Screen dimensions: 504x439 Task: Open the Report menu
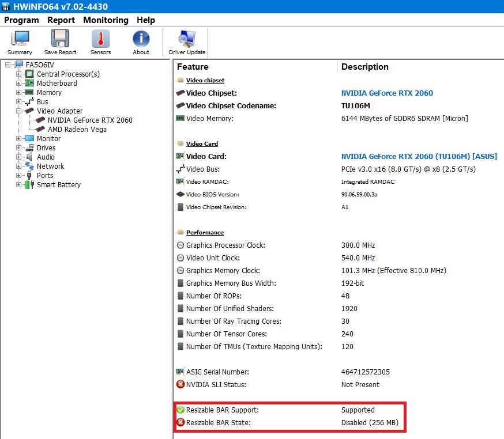point(61,20)
